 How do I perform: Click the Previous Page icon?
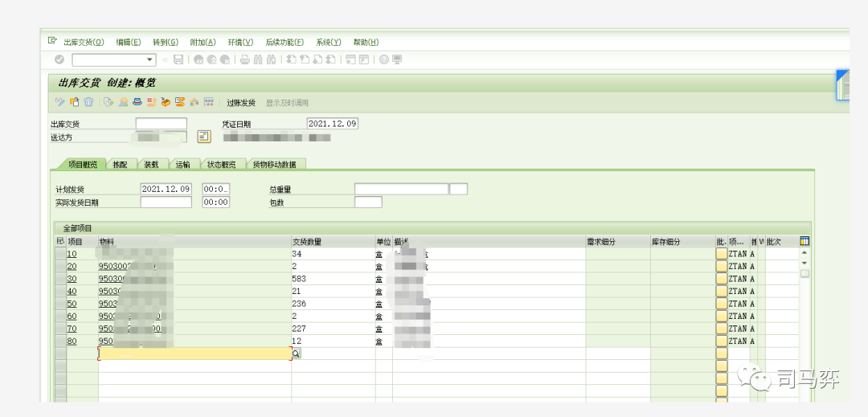point(305,59)
